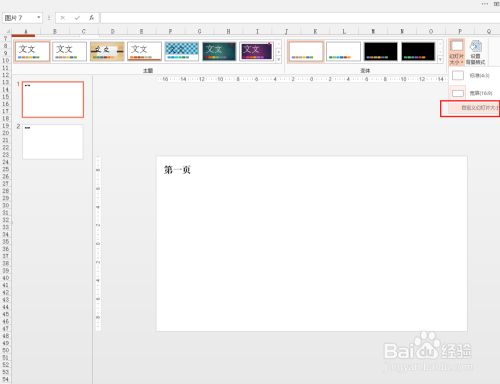The image size is (500, 384).
Task: Pick the second black variant thumbnail
Action: (418, 52)
